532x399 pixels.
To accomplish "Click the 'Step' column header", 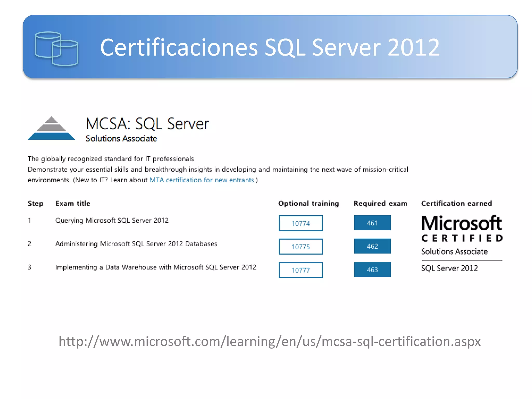I will pyautogui.click(x=36, y=203).
